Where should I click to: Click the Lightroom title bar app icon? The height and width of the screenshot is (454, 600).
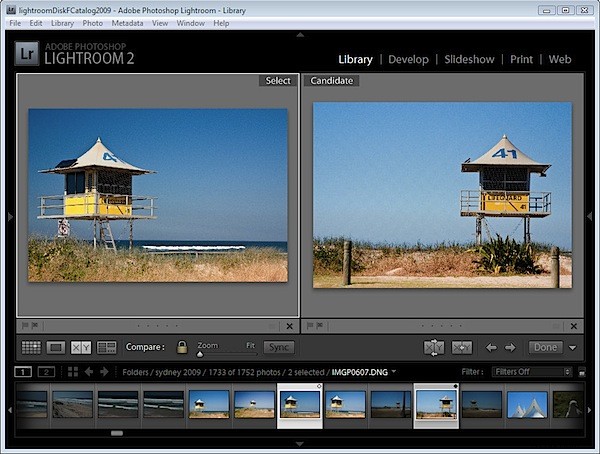pos(11,10)
